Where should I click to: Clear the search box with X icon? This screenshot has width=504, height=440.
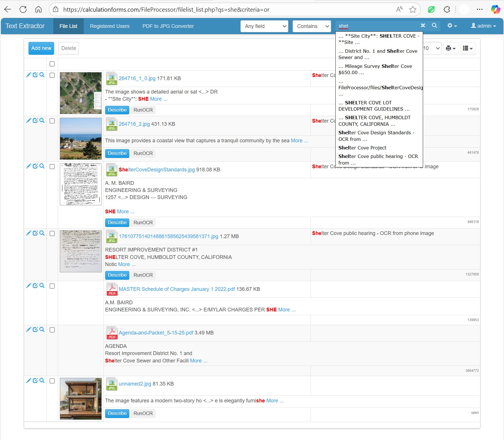pyautogui.click(x=423, y=26)
